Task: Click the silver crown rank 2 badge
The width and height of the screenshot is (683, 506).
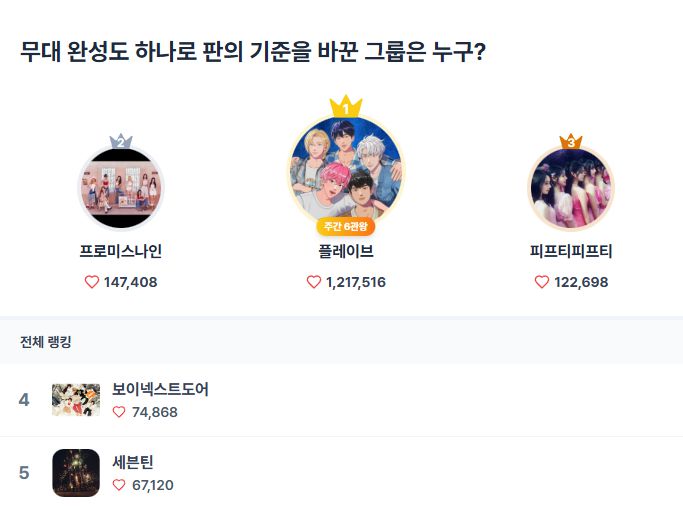Action: [x=121, y=142]
